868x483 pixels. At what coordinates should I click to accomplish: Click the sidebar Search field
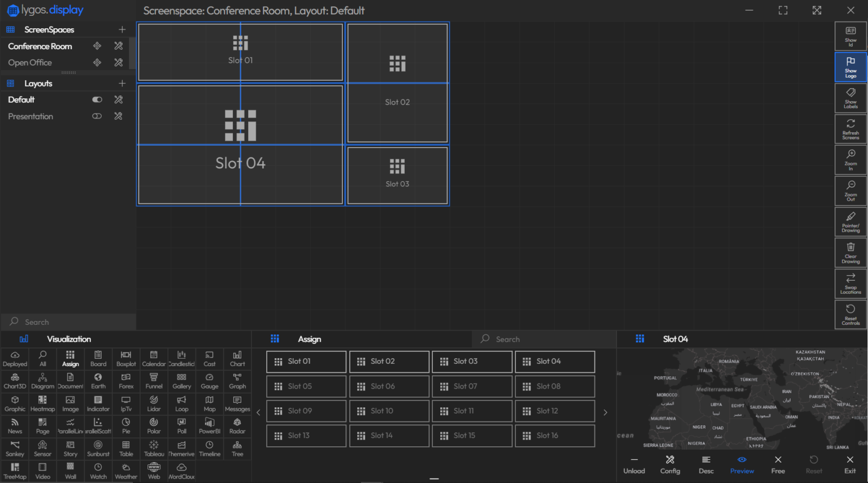[68, 321]
